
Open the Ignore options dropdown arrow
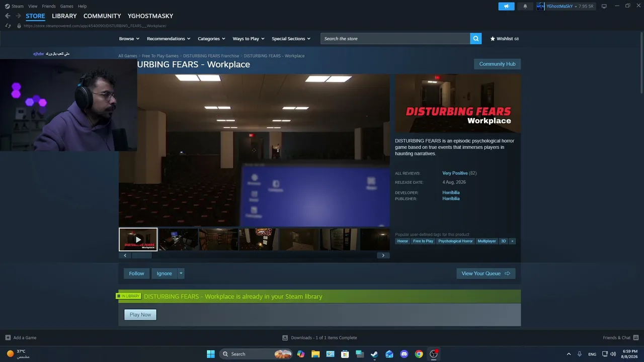click(x=181, y=274)
